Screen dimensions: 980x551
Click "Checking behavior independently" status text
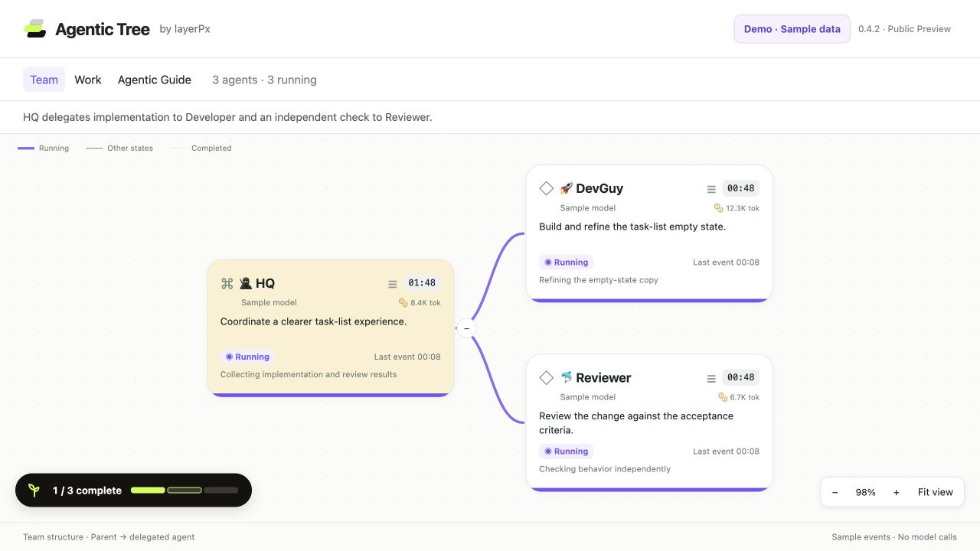[x=605, y=469]
